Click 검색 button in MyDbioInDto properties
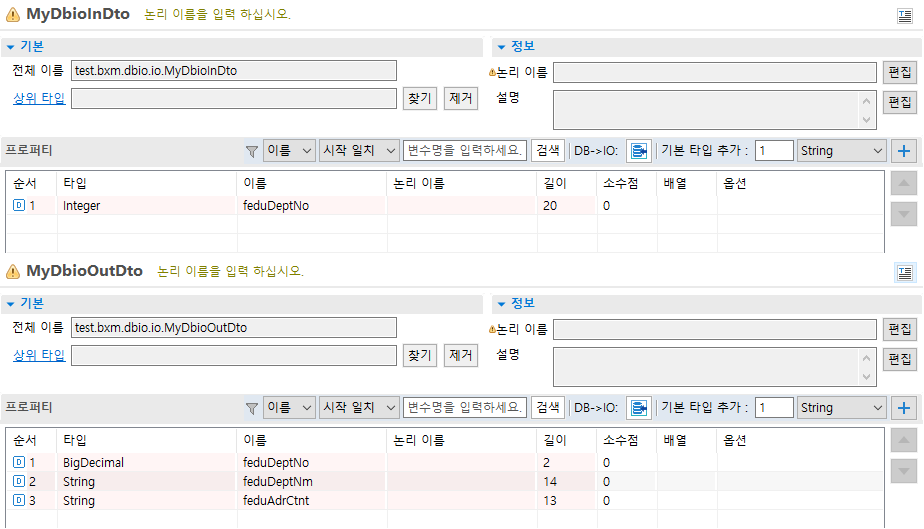924x529 pixels. coord(548,151)
